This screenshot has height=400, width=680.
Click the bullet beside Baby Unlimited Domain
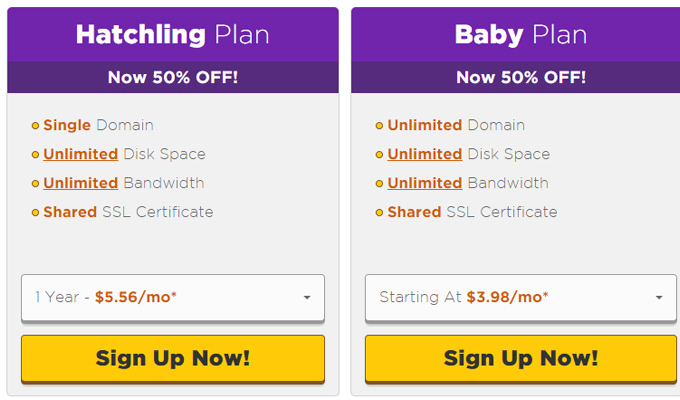pos(379,126)
